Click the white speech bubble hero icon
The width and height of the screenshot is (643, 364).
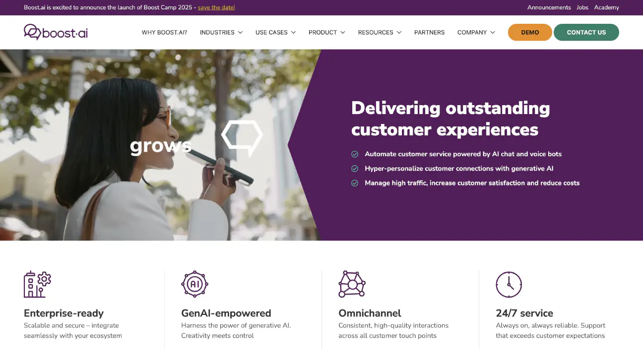242,138
